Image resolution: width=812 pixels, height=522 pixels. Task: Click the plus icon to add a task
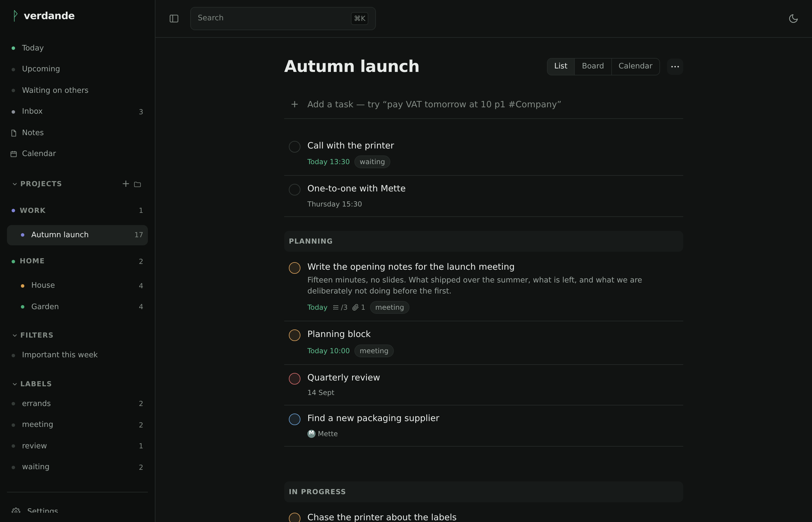click(x=295, y=104)
